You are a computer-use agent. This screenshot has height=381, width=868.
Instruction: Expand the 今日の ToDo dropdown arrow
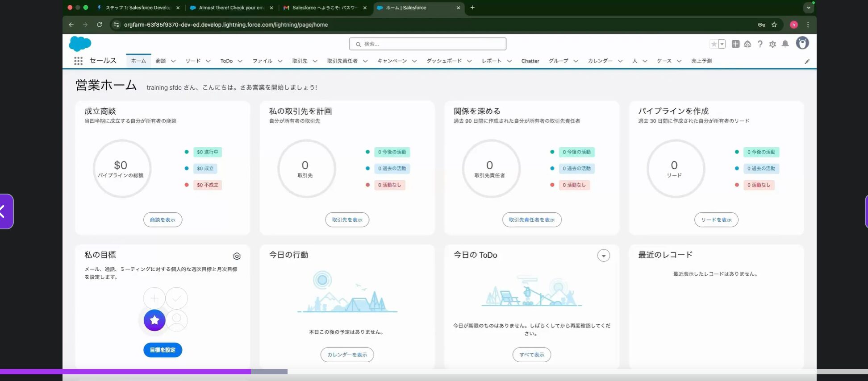(604, 256)
